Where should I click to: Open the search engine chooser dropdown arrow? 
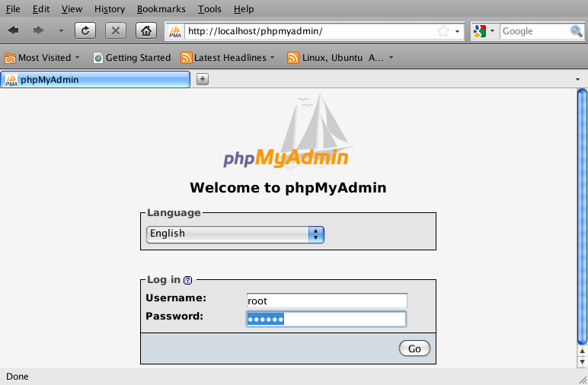pyautogui.click(x=492, y=30)
